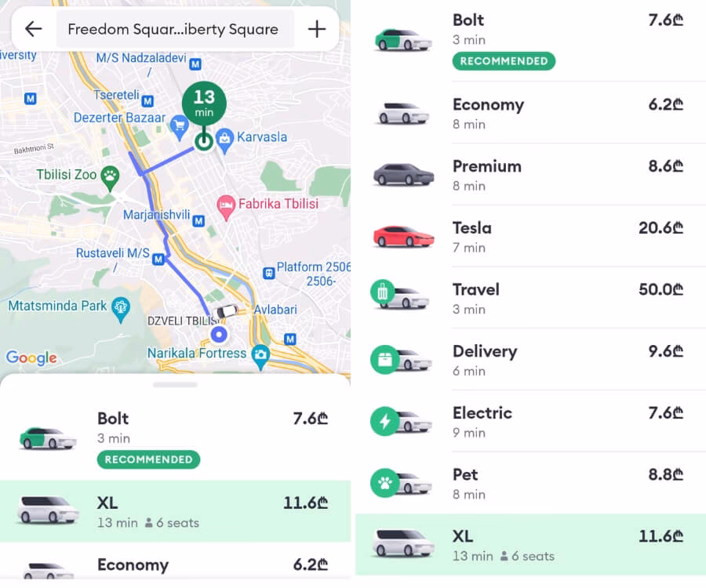
Task: Tap the back arrow icon
Action: click(x=33, y=30)
